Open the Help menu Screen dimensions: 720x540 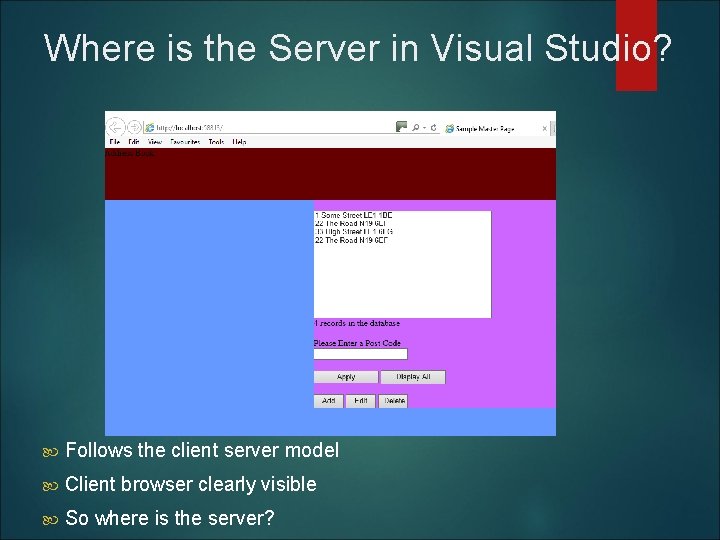tap(239, 142)
